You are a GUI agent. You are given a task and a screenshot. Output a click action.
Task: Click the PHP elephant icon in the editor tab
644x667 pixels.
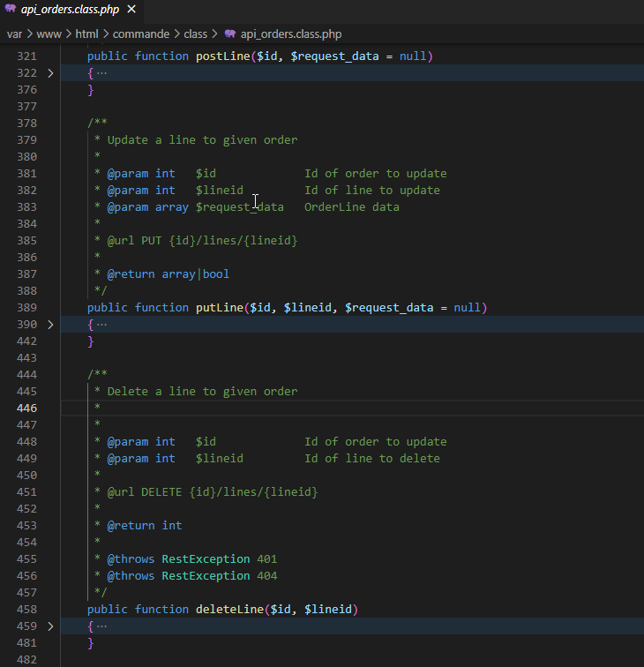pos(11,11)
